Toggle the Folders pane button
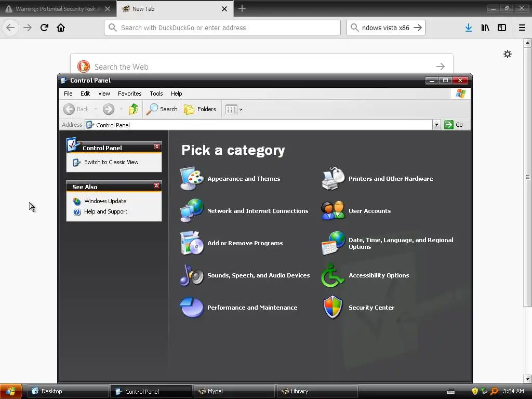Viewport: 532px width, 399px height. pos(200,109)
